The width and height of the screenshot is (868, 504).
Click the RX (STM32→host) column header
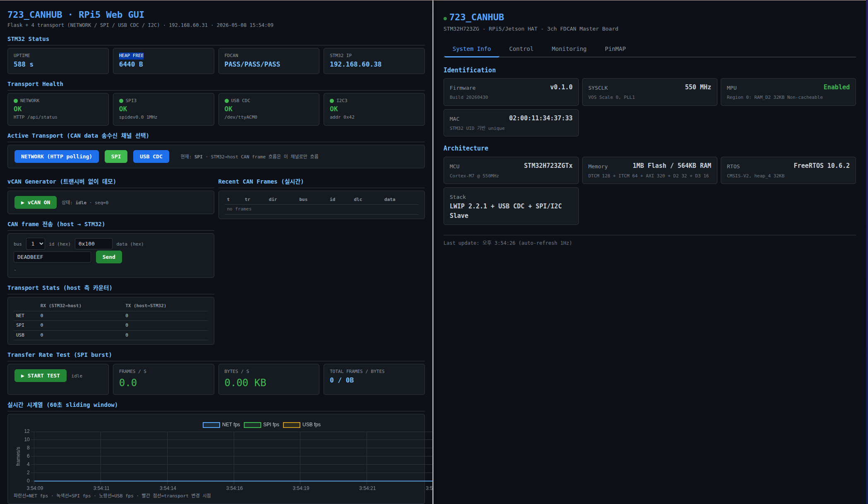point(61,306)
